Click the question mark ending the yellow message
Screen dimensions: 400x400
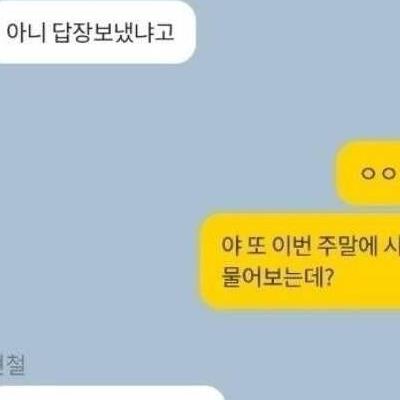pyautogui.click(x=328, y=277)
